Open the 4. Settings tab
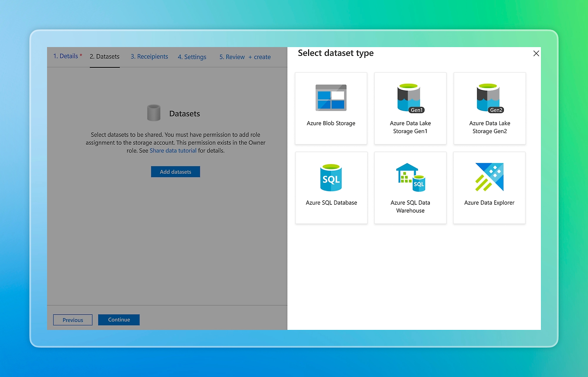Screen dimensions: 588x377 192,57
